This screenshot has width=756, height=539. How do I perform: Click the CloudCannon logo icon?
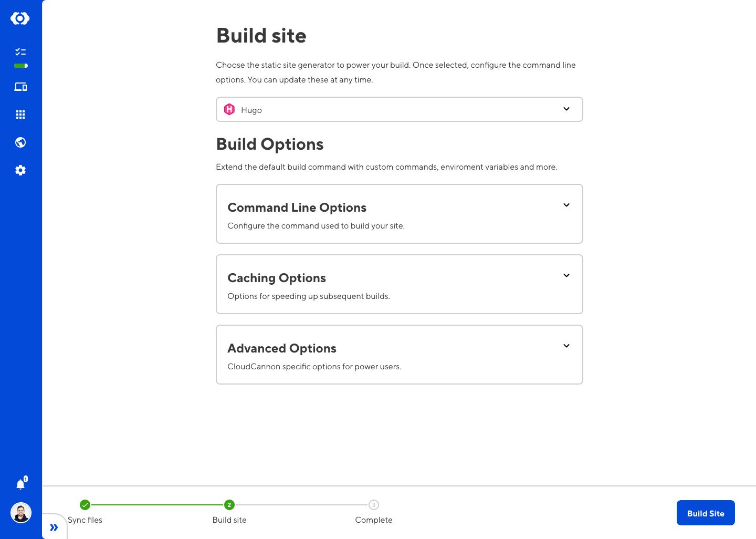pyautogui.click(x=20, y=18)
